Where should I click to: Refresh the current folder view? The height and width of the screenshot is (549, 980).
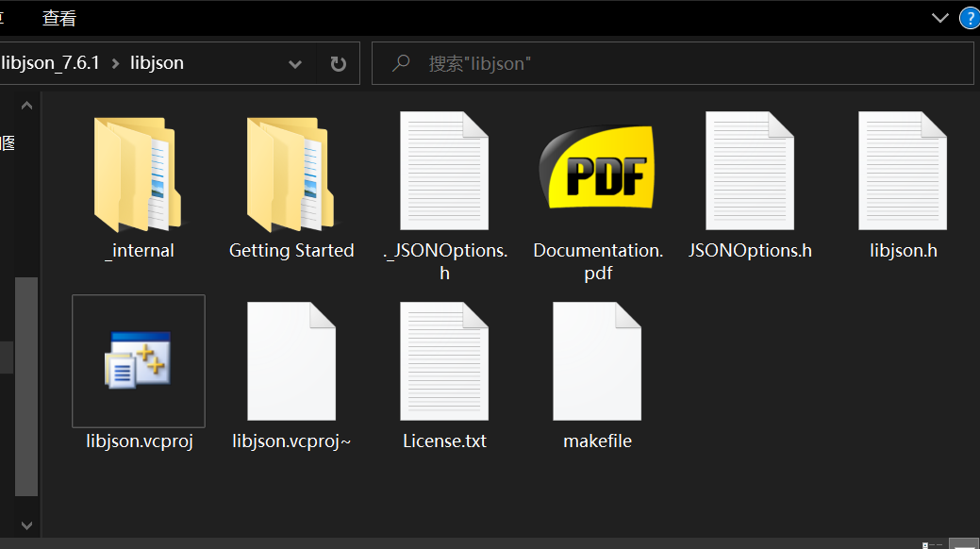click(x=338, y=64)
